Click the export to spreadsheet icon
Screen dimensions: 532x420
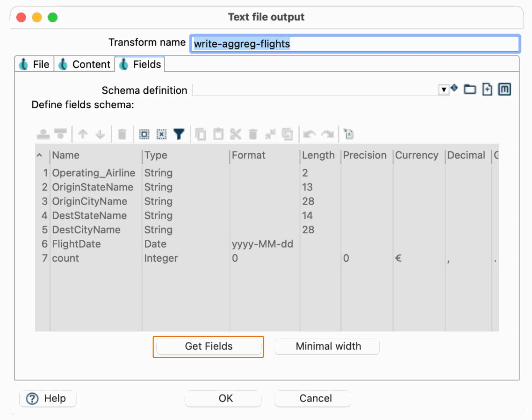(349, 134)
